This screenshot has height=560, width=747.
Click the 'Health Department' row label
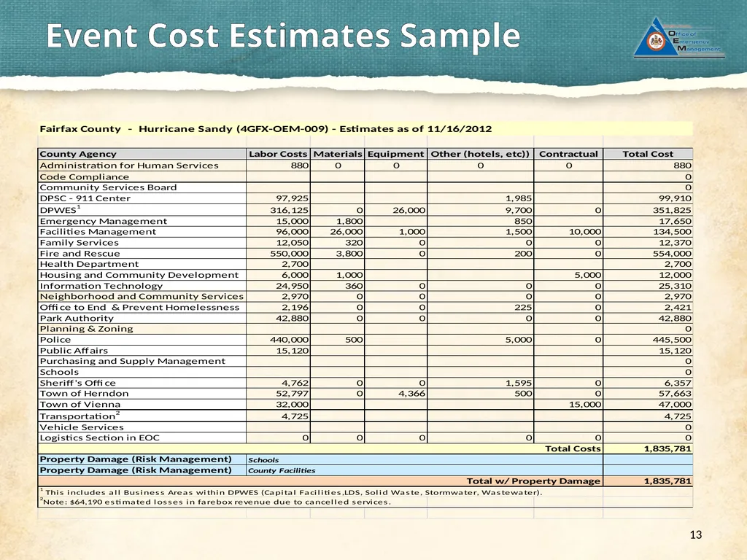click(x=89, y=264)
